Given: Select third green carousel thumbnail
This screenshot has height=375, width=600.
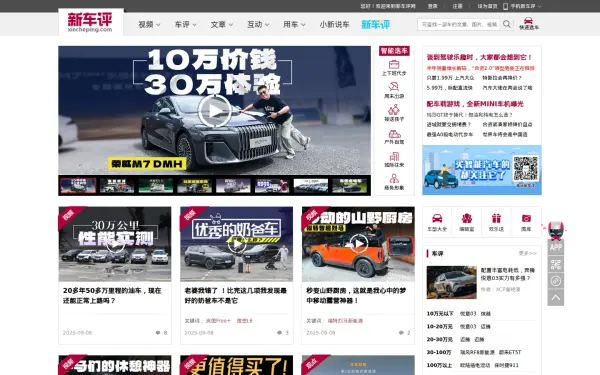Looking at the screenshot, I should click(156, 186).
